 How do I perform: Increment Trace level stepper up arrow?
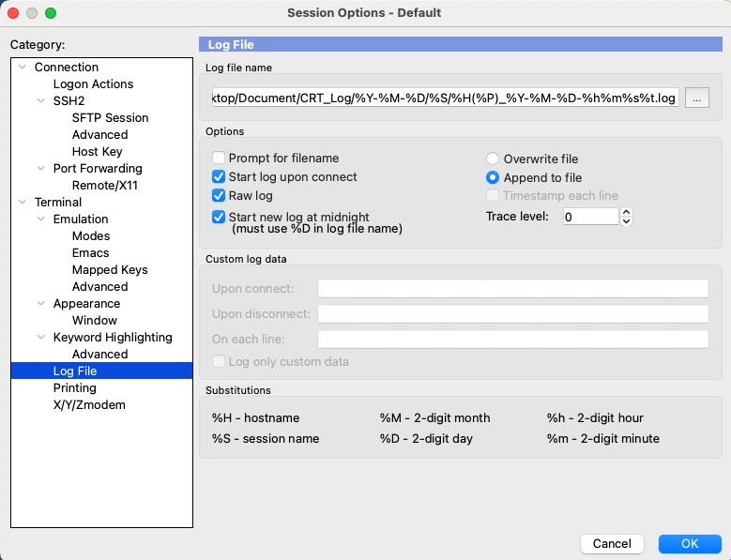[627, 212]
